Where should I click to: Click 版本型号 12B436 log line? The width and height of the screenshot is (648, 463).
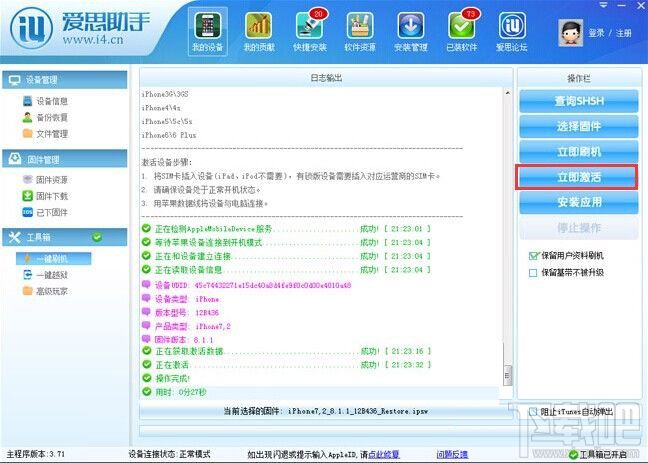[181, 313]
